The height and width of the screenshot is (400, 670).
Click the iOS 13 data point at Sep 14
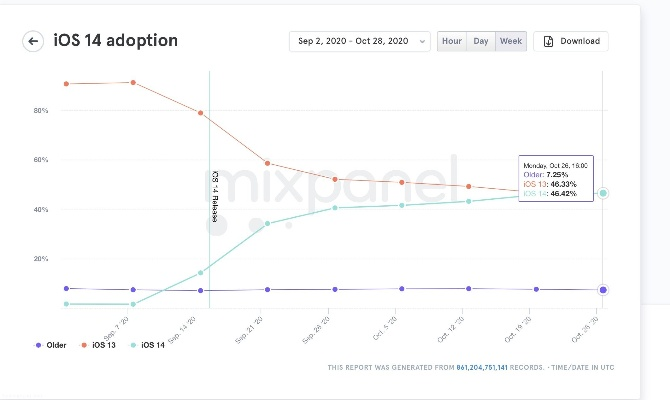201,113
